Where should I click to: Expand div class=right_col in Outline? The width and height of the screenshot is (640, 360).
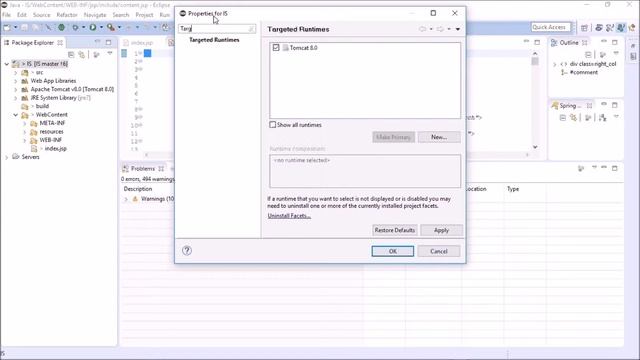(554, 64)
